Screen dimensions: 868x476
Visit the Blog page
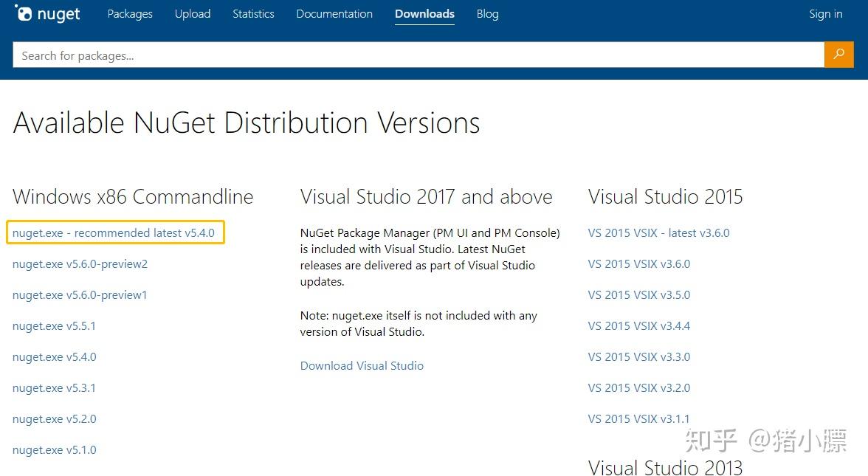point(487,14)
